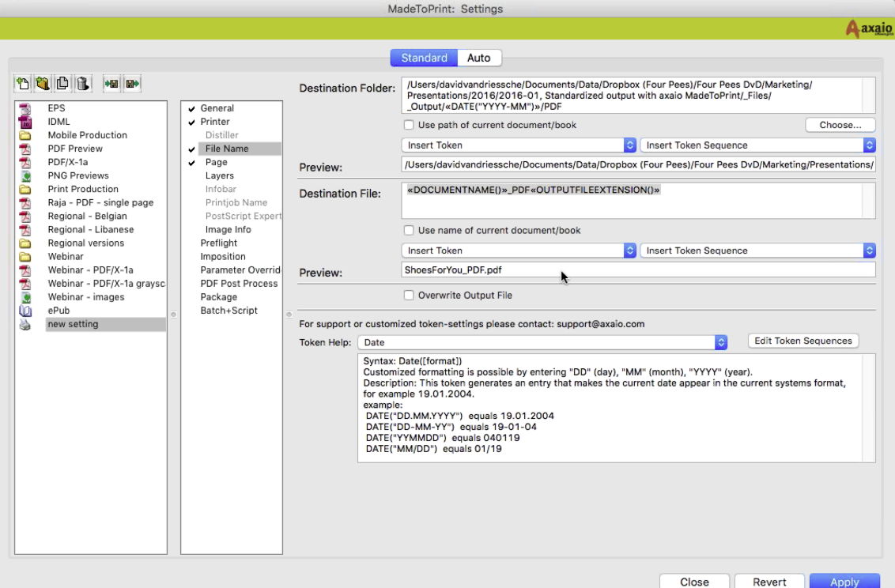The image size is (895, 588).
Task: Click the New Folder toolbar icon
Action: [43, 84]
